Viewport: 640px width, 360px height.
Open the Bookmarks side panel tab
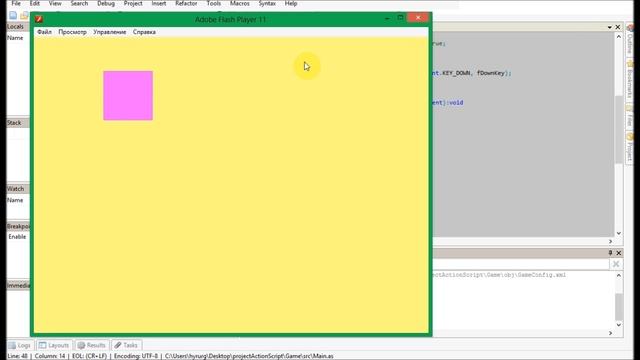(x=630, y=80)
